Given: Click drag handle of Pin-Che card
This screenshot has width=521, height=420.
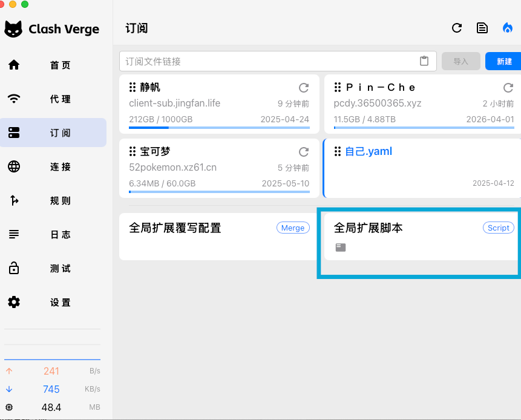Looking at the screenshot, I should 338,87.
